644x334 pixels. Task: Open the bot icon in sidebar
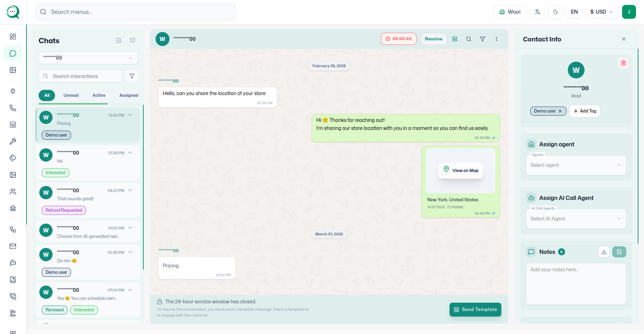[13, 263]
